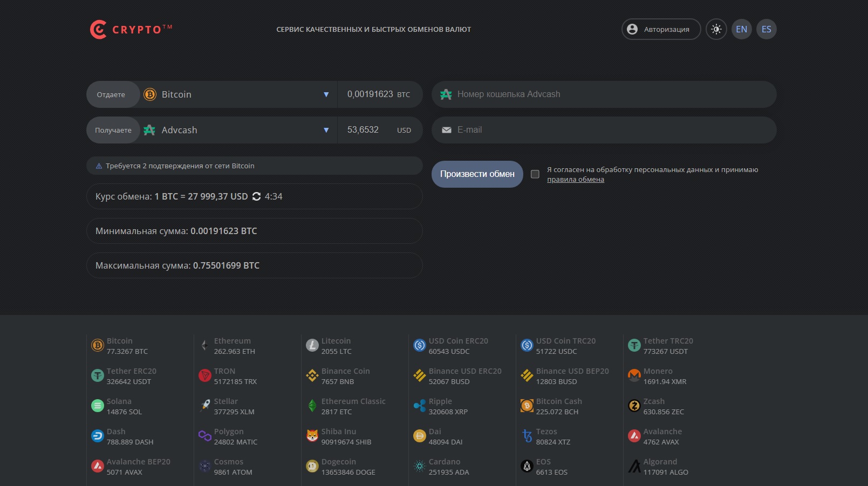Click the Binance USD ERC20 icon

(x=420, y=375)
